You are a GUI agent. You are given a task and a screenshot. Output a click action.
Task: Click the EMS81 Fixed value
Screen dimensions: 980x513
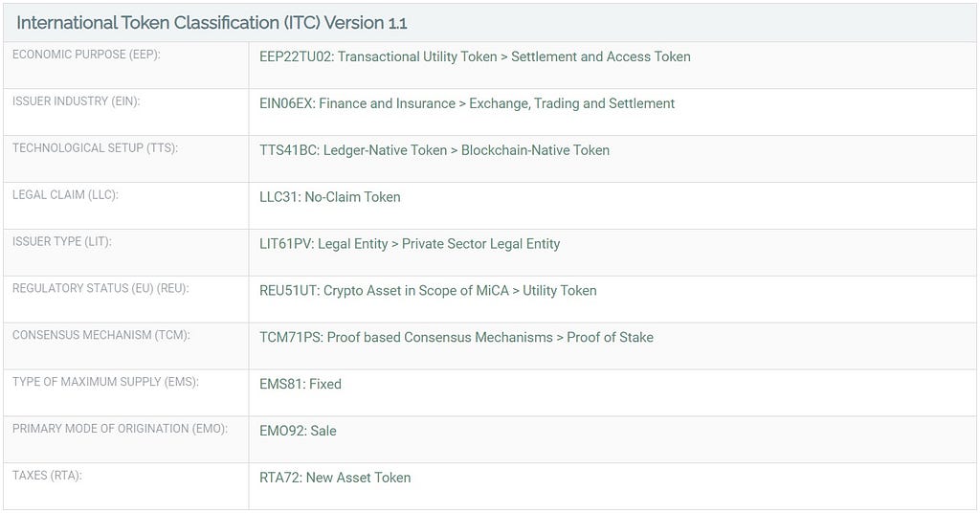click(x=301, y=385)
